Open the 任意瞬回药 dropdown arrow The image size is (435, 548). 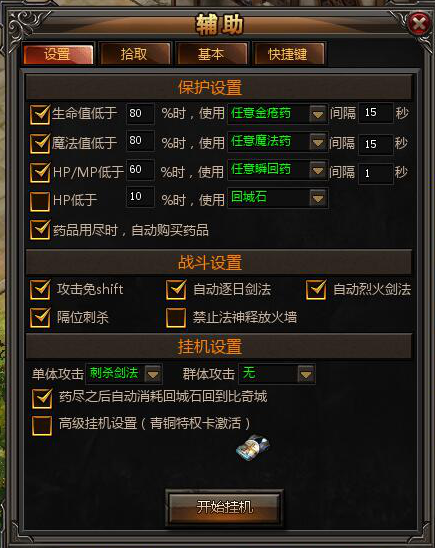coord(318,171)
